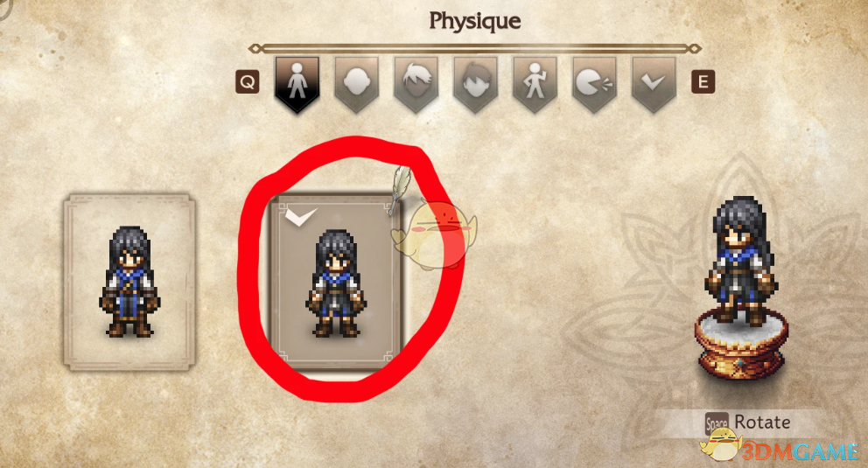Image resolution: width=868 pixels, height=468 pixels.
Task: Click the character preview model on pedestal
Action: 739,261
